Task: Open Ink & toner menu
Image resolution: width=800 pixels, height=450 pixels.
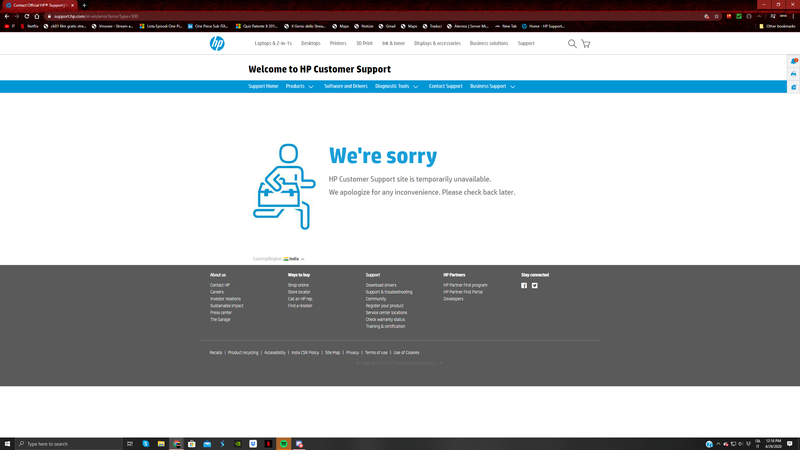Action: 393,43
